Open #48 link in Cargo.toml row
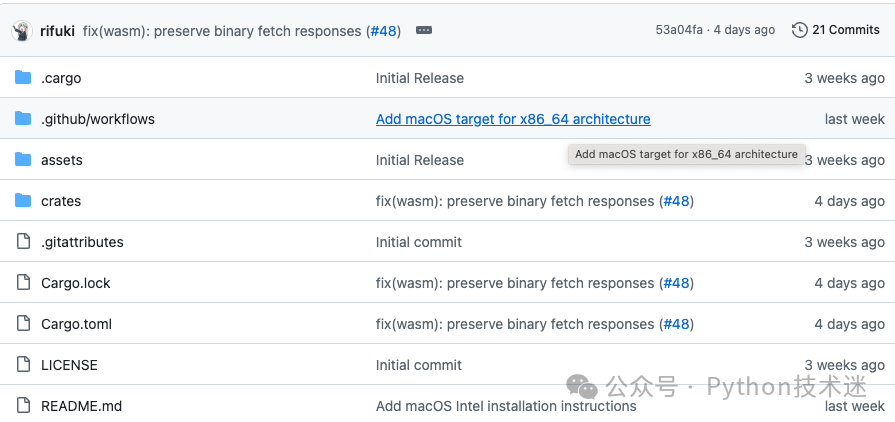 (676, 324)
